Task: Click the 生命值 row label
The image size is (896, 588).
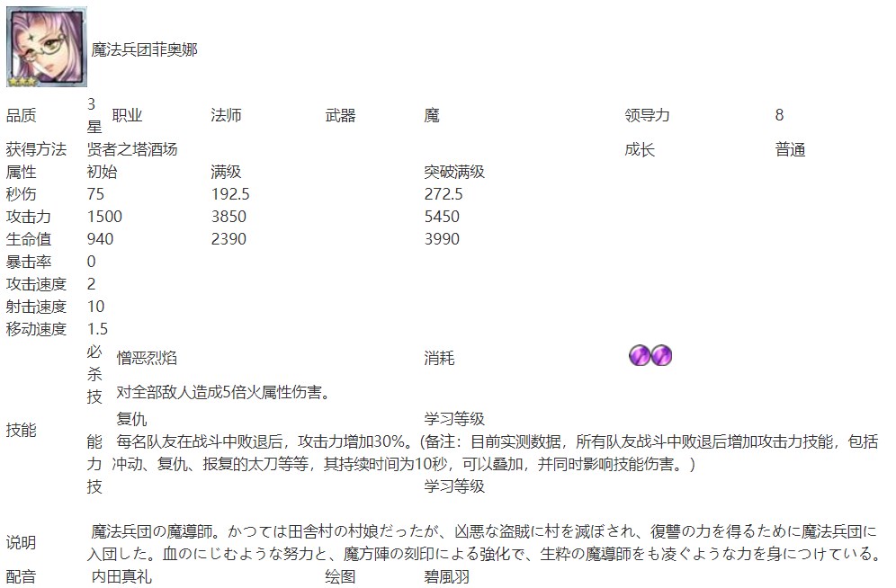Action: pyautogui.click(x=29, y=239)
